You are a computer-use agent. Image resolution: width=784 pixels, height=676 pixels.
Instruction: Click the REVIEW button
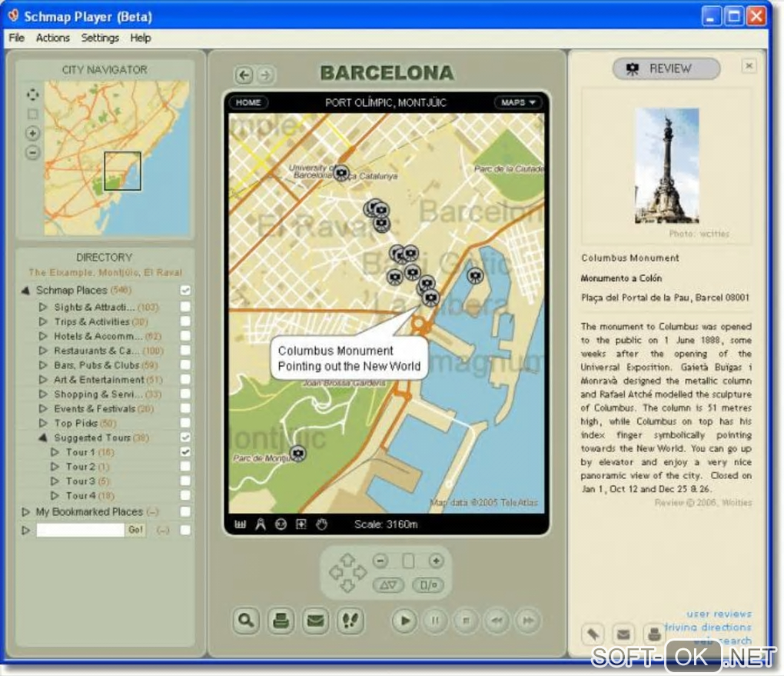click(666, 68)
